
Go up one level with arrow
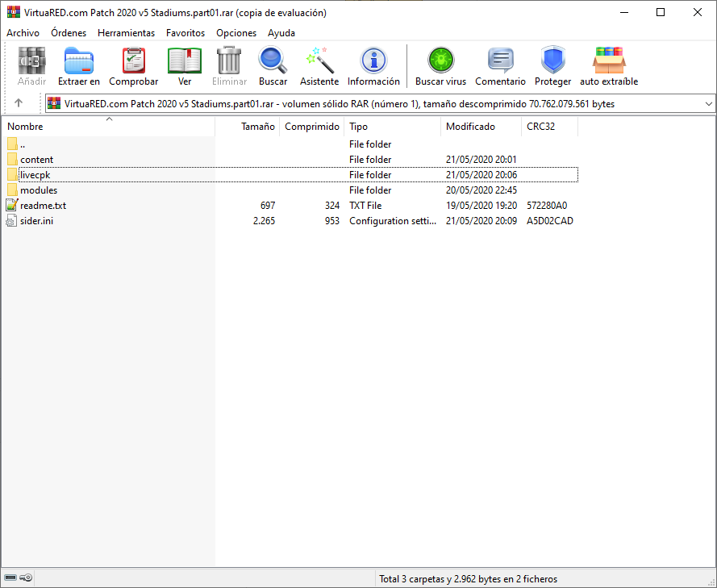click(19, 103)
